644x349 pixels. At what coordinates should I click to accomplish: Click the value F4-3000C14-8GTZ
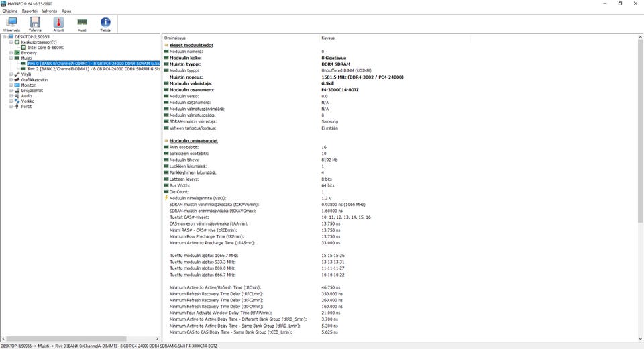340,90
